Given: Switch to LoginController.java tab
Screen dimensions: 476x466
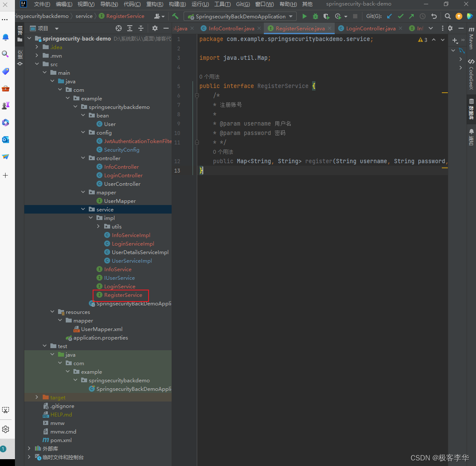Looking at the screenshot, I should coord(370,28).
